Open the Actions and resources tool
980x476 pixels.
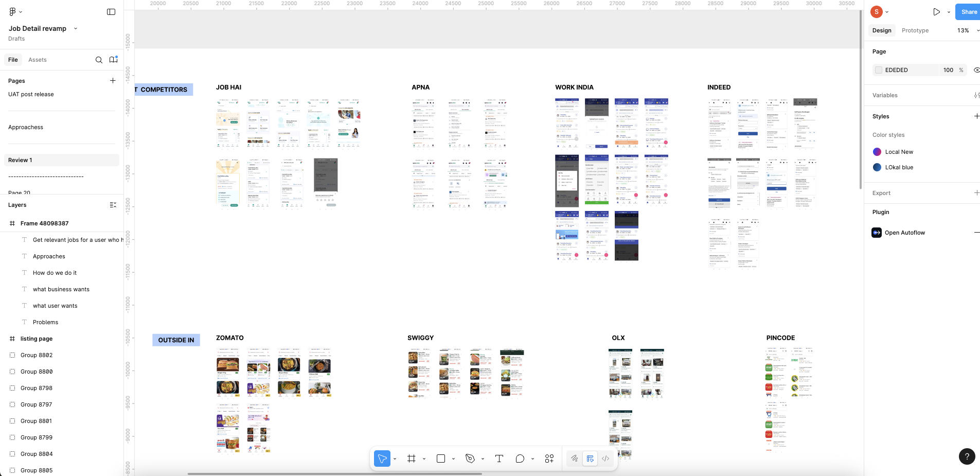coord(549,459)
